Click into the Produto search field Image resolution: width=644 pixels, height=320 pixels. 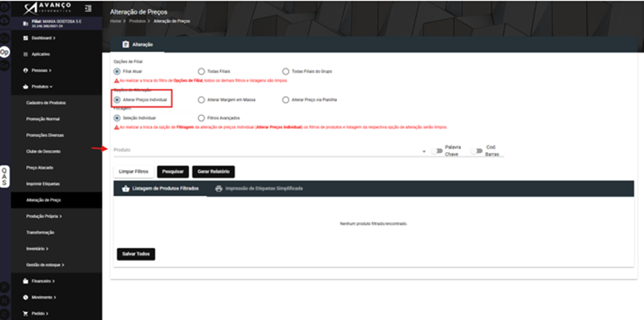coord(267,150)
